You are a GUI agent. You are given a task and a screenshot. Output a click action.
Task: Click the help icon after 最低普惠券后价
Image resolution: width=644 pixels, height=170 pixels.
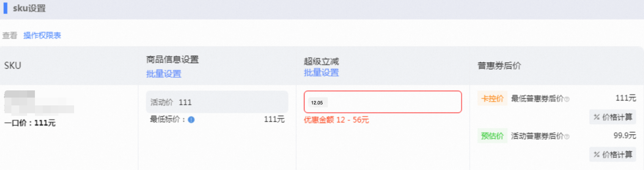point(567,99)
